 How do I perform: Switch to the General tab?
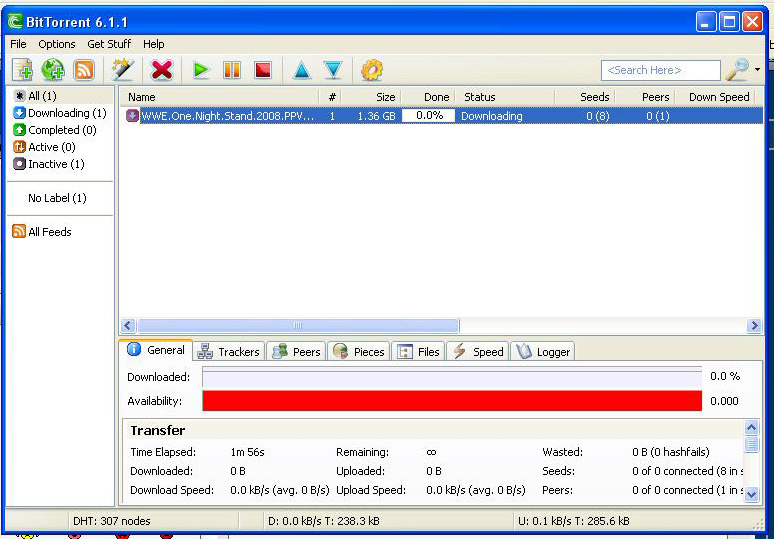(x=157, y=350)
